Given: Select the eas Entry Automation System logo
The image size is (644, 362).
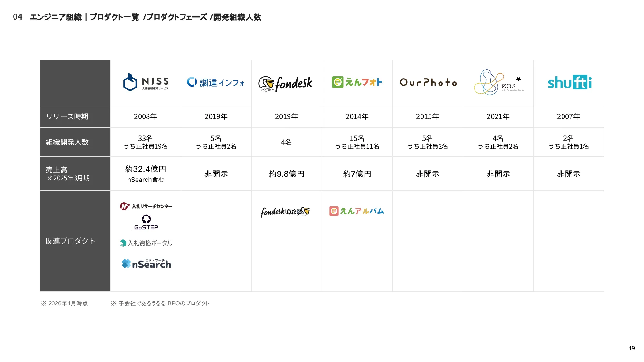Looking at the screenshot, I should coord(498,83).
